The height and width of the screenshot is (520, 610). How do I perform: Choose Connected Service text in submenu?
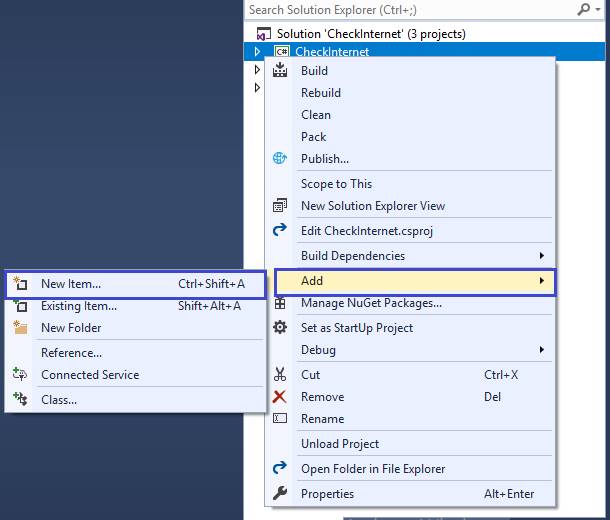(90, 375)
